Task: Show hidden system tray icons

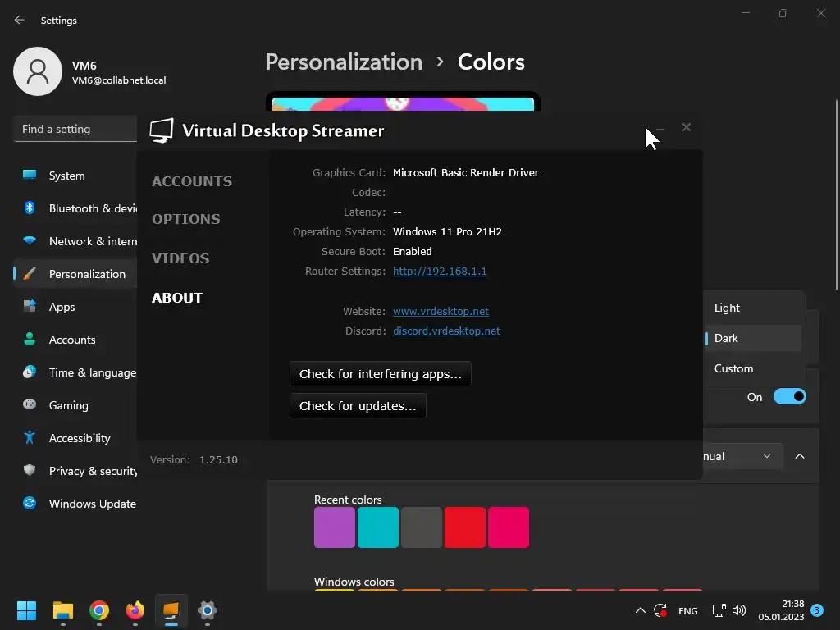Action: coord(640,610)
